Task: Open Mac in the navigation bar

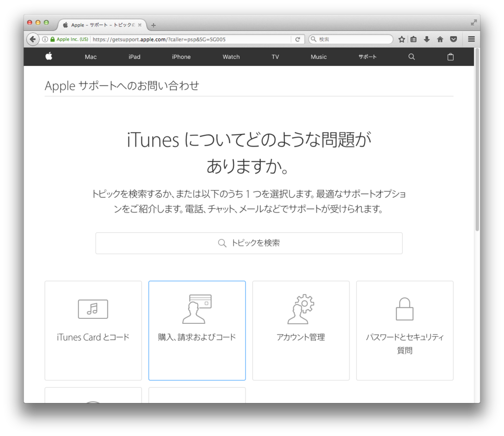Action: [91, 57]
